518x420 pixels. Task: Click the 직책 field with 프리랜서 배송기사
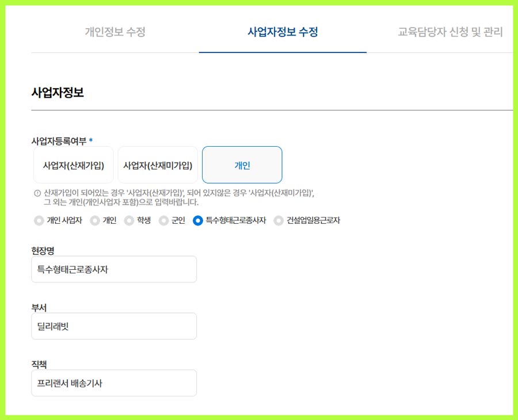pos(113,383)
